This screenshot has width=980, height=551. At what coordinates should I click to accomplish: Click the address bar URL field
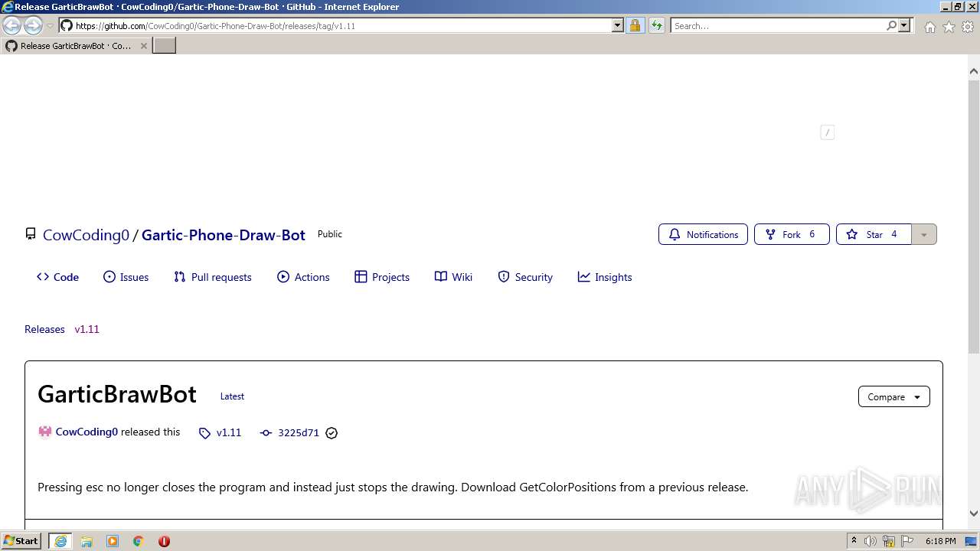tap(342, 25)
